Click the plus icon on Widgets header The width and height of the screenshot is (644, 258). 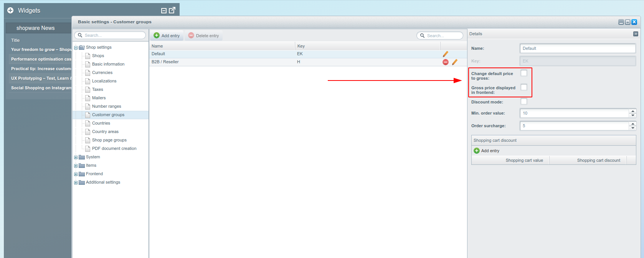[10, 10]
